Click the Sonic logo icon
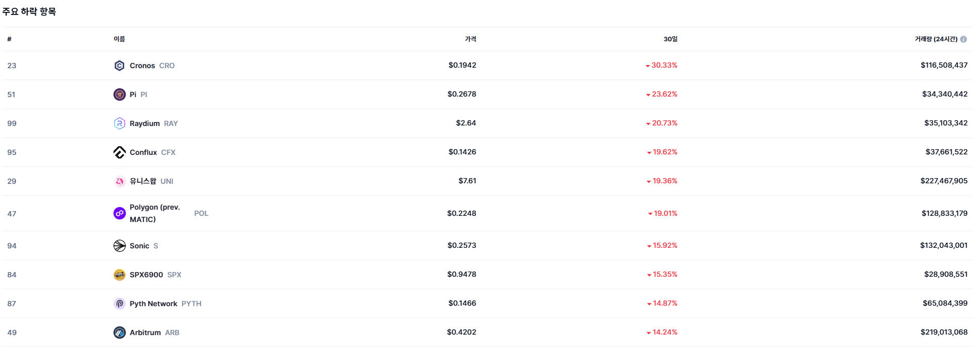The image size is (980, 347). tap(119, 246)
